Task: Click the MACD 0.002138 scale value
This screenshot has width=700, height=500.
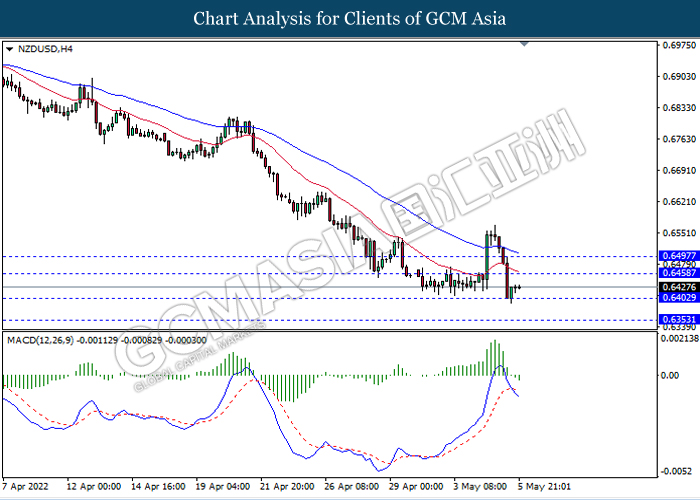Action: click(x=679, y=338)
